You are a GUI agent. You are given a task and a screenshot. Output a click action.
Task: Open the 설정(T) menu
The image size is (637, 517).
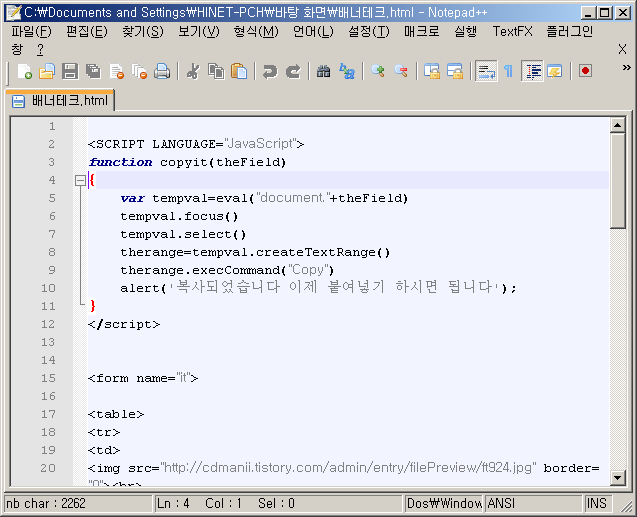pyautogui.click(x=368, y=32)
